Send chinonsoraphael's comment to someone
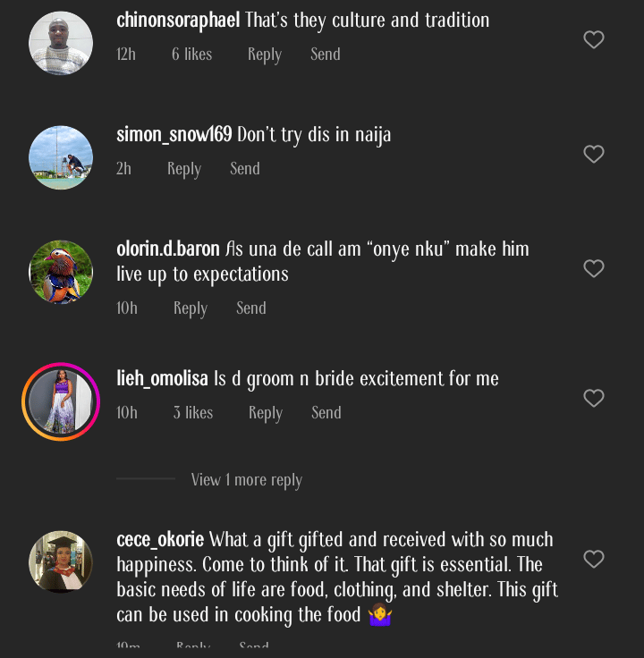This screenshot has width=644, height=658. coord(326,55)
